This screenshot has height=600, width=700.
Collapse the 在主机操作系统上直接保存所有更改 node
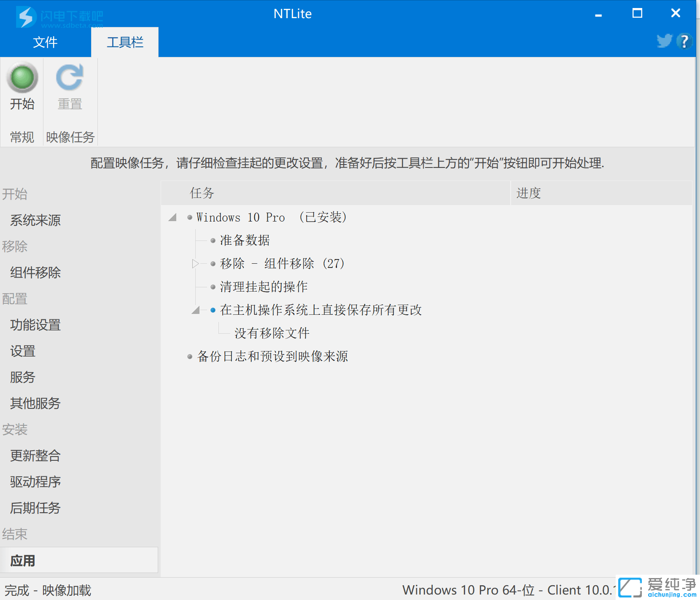pyautogui.click(x=196, y=310)
